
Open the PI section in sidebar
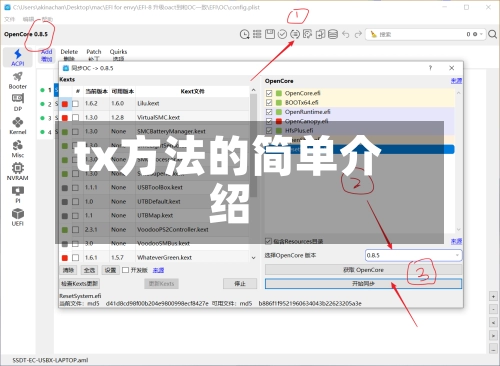point(18,195)
